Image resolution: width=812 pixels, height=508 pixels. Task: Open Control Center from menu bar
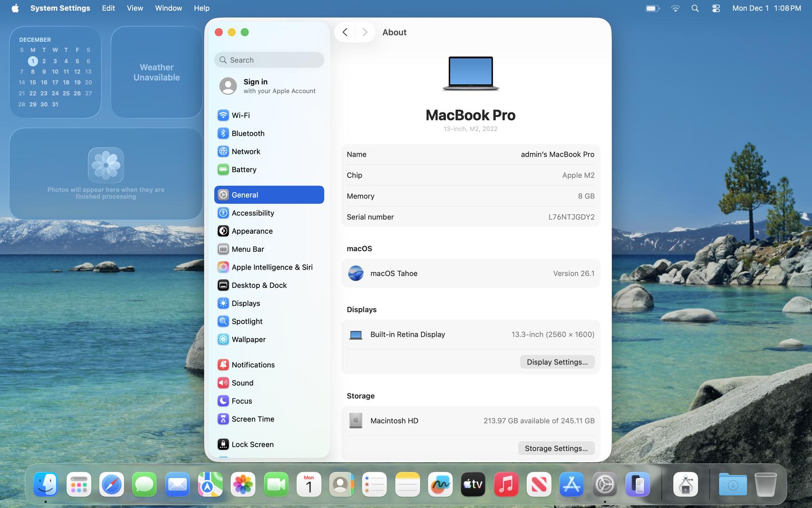click(716, 8)
